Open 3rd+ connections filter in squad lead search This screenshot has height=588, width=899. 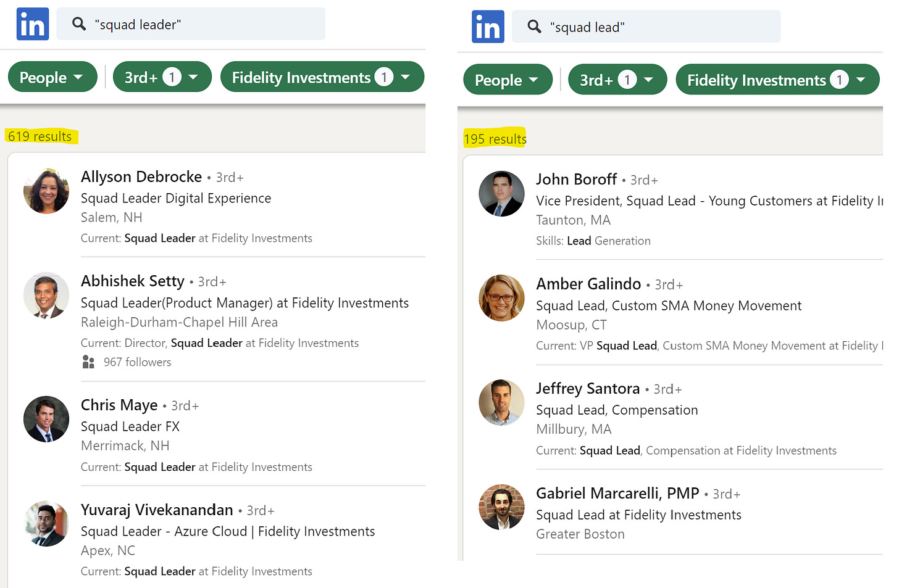[617, 80]
